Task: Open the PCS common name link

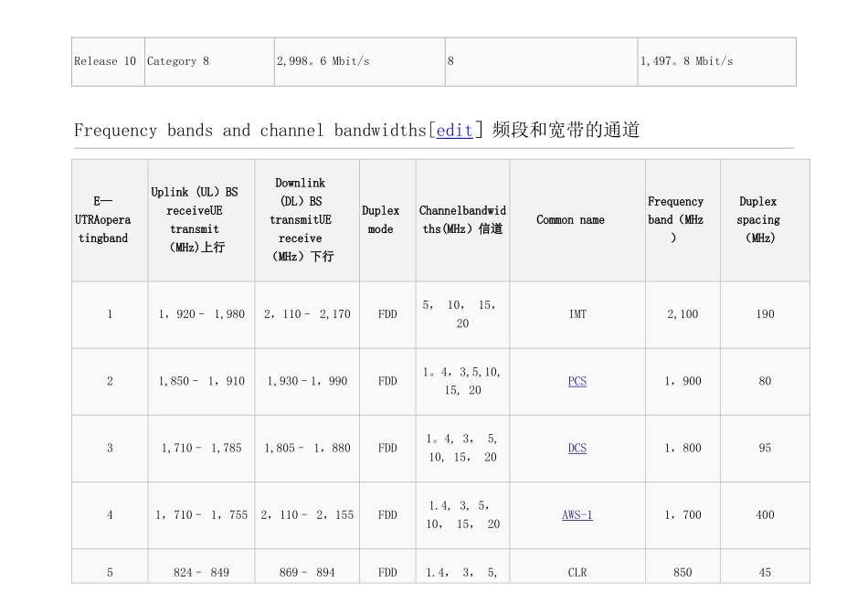Action: [x=577, y=381]
